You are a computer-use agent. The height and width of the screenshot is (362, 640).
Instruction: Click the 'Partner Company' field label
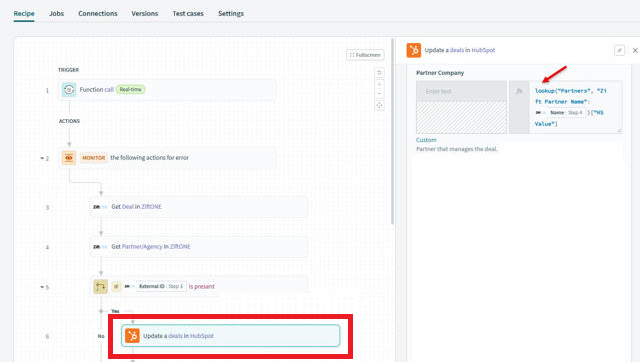pos(440,73)
